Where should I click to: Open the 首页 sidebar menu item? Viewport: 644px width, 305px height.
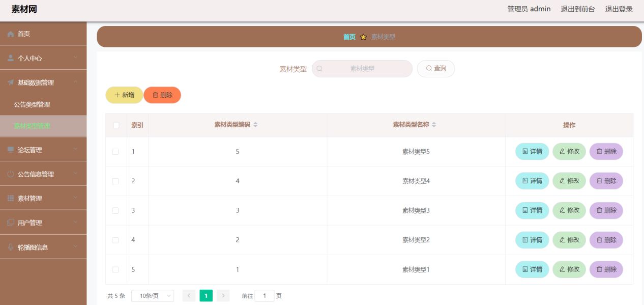(43, 34)
